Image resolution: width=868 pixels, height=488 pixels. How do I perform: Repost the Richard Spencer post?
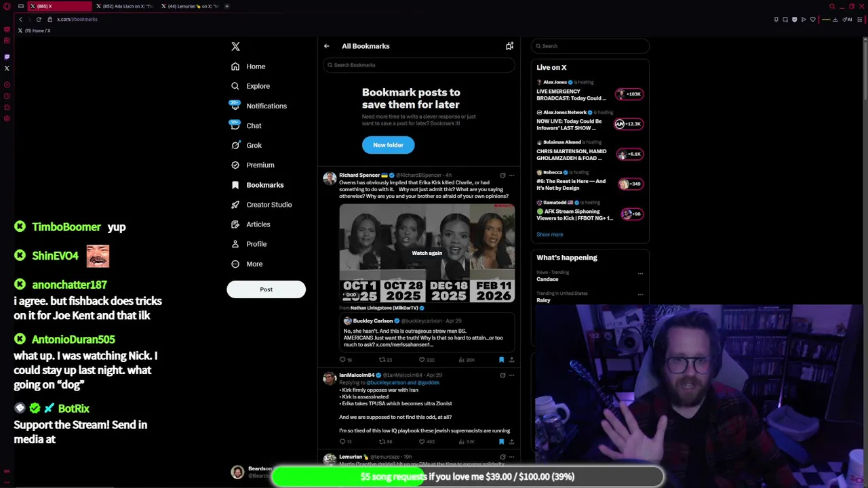point(382,359)
